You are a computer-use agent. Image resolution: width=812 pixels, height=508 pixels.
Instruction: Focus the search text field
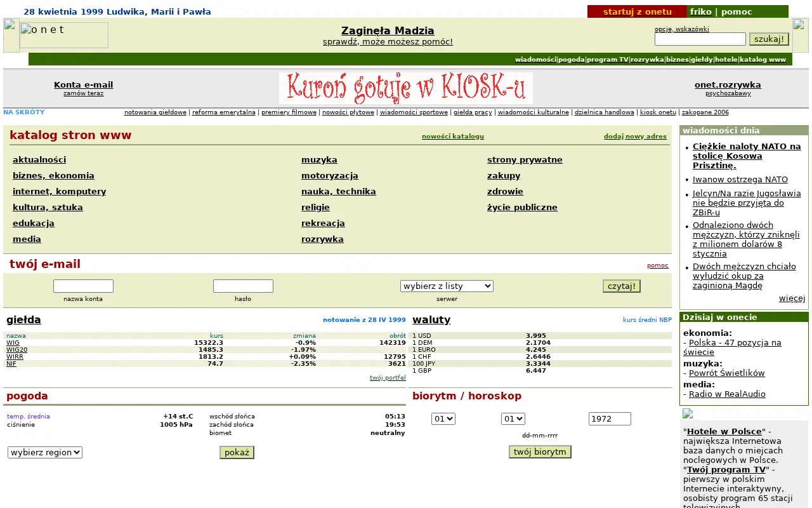coord(700,39)
